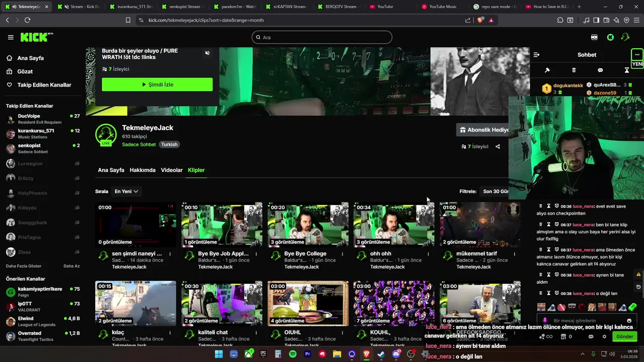Open the Sadece Sohbet category link
The image size is (644, 362).
coord(139,144)
